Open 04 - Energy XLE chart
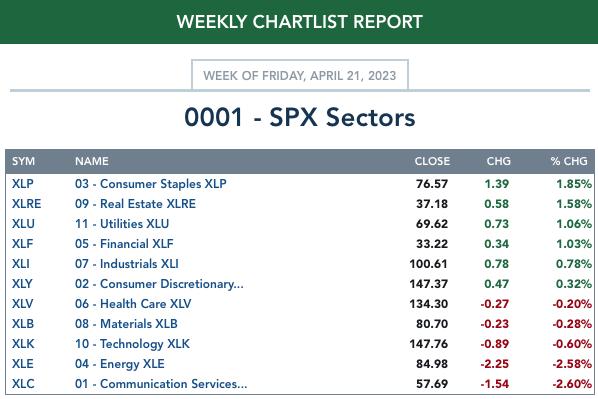The height and width of the screenshot is (399, 598). [x=120, y=364]
